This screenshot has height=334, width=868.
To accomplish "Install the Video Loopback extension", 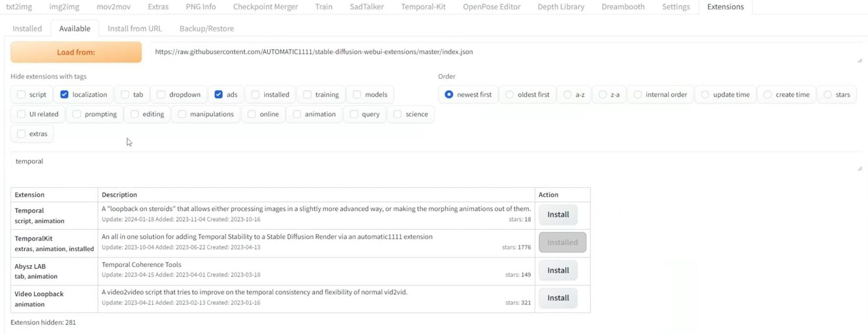I will coord(558,298).
